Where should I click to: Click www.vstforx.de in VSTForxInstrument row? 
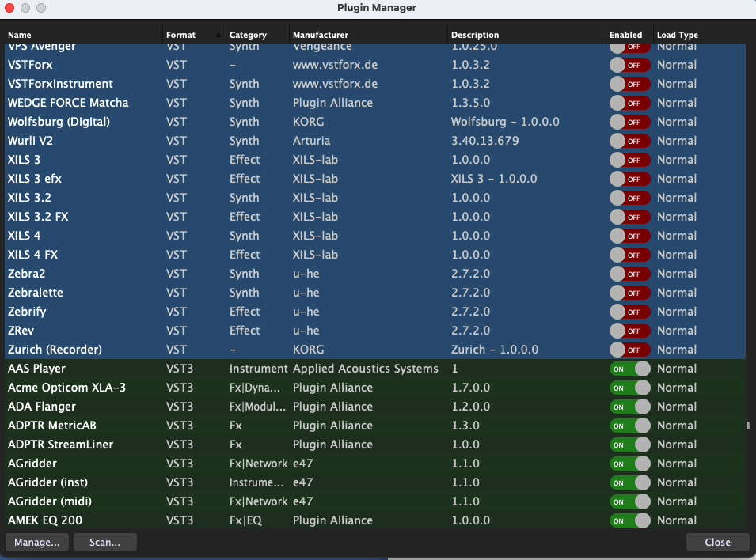coord(335,84)
